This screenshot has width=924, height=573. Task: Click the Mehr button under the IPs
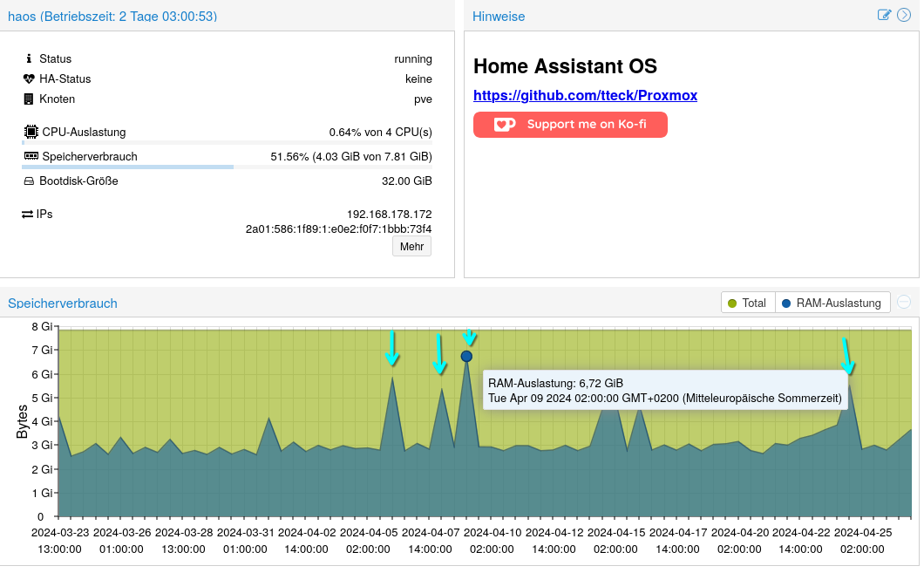click(412, 247)
